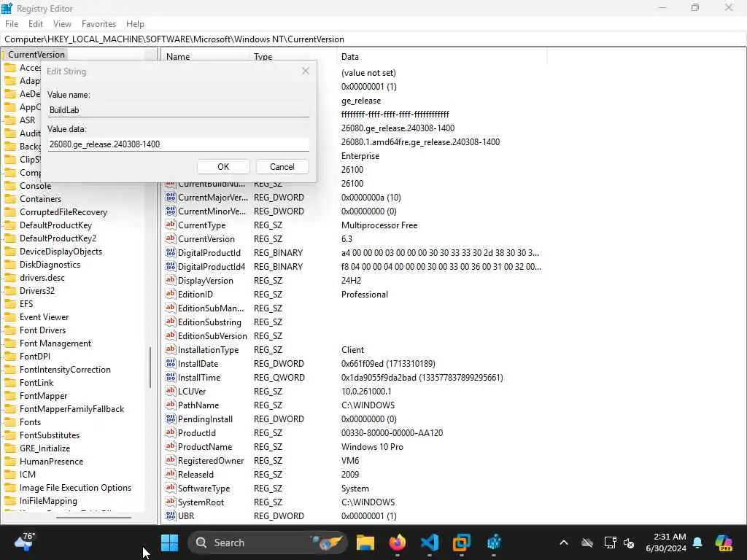Image resolution: width=747 pixels, height=560 pixels.
Task: Select the CorruptedFileRecovery folder icon
Action: click(10, 212)
